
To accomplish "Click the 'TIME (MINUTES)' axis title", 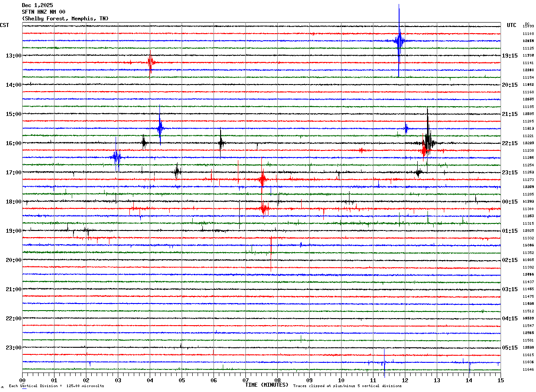I will pyautogui.click(x=267, y=385).
